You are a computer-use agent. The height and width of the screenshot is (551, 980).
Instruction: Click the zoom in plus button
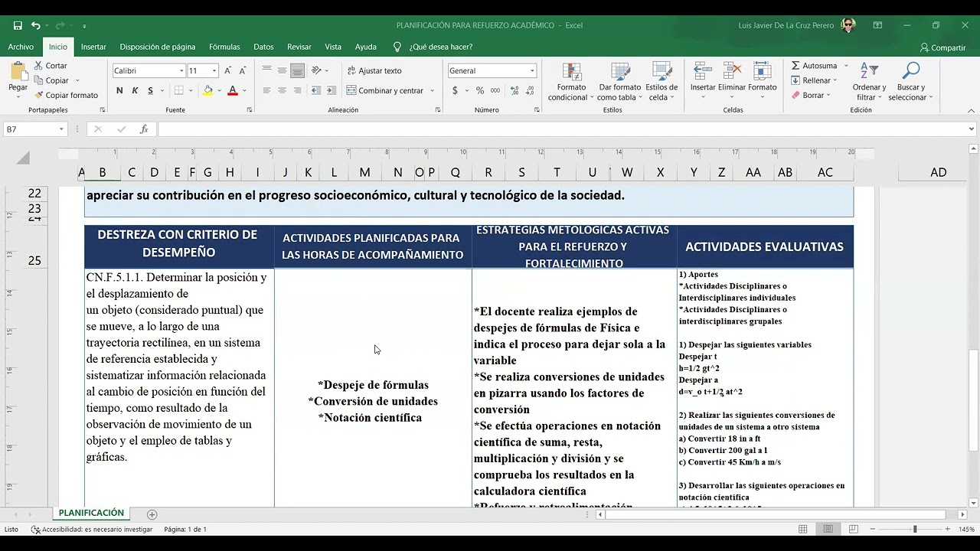click(947, 529)
